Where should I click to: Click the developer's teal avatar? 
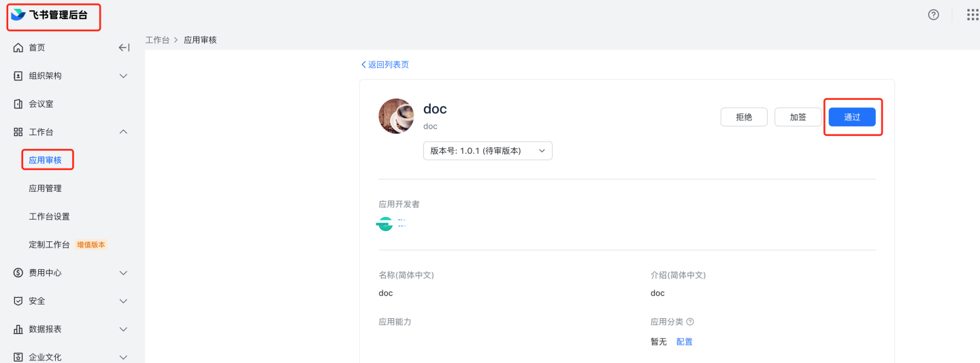(385, 224)
